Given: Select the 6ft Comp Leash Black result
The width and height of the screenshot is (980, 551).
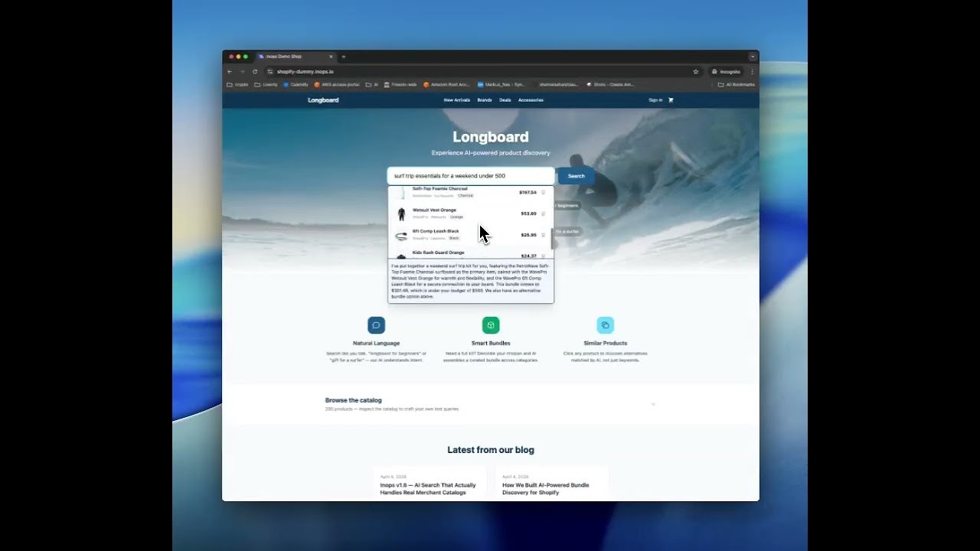Looking at the screenshot, I should pyautogui.click(x=470, y=235).
